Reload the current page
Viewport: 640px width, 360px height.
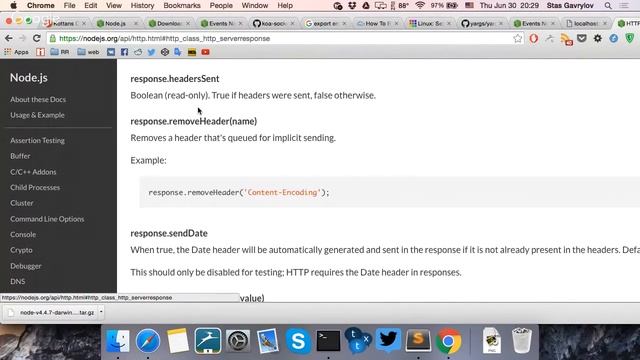[36, 38]
